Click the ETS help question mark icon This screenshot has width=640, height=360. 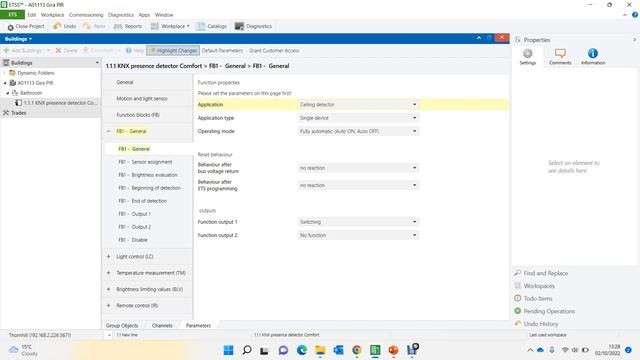pos(635,15)
